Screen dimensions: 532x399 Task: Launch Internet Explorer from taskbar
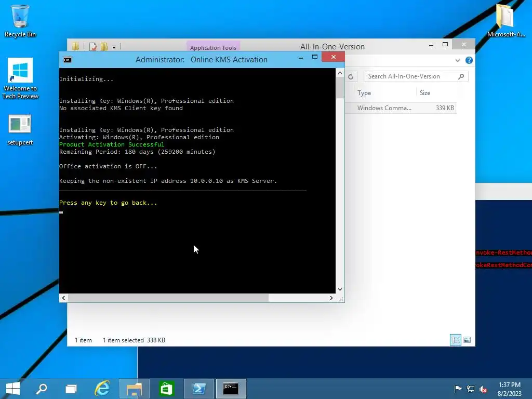[102, 389]
